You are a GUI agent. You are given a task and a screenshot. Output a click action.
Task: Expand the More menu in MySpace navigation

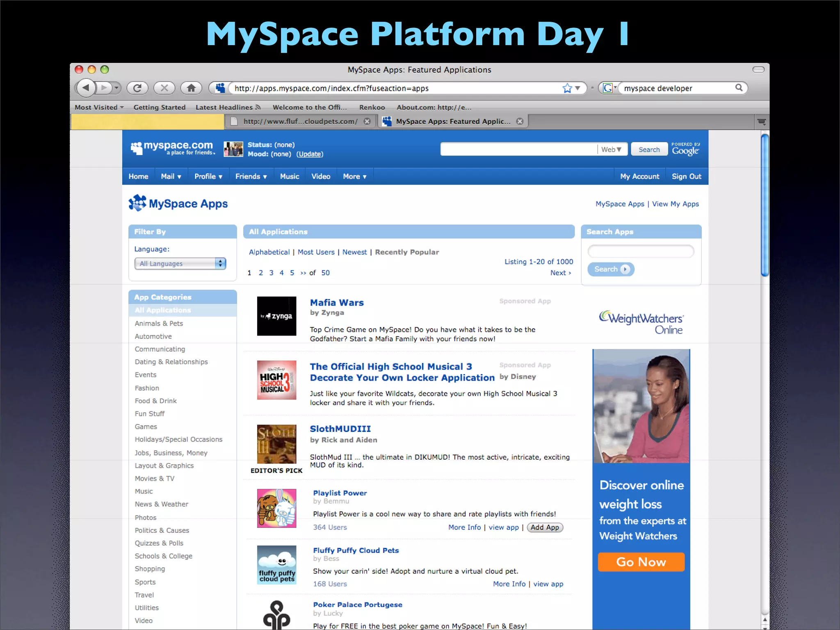355,176
